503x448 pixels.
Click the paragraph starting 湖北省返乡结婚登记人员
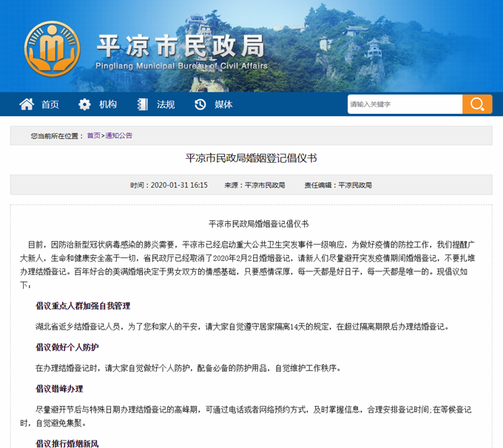[242, 327]
